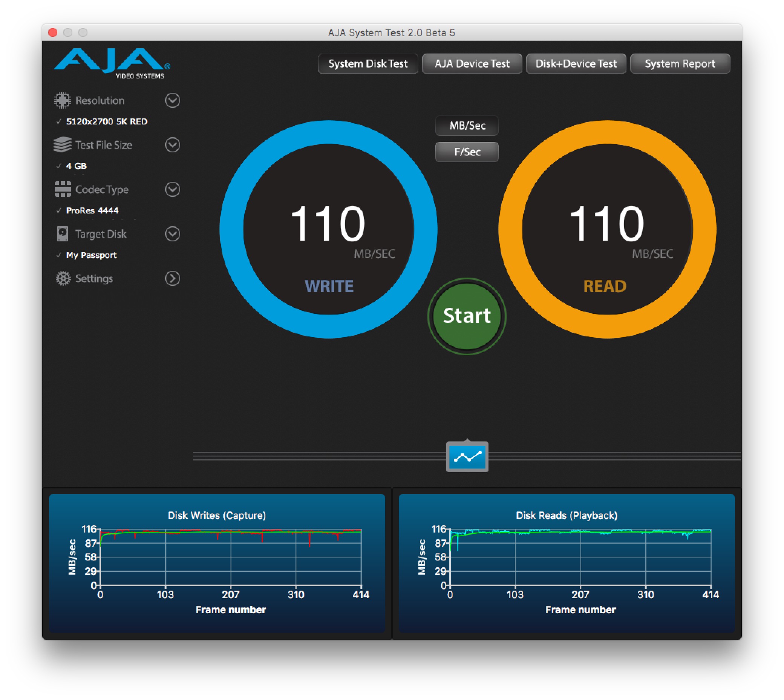Image resolution: width=784 pixels, height=700 pixels.
Task: Click the Settings gear icon
Action: (63, 278)
